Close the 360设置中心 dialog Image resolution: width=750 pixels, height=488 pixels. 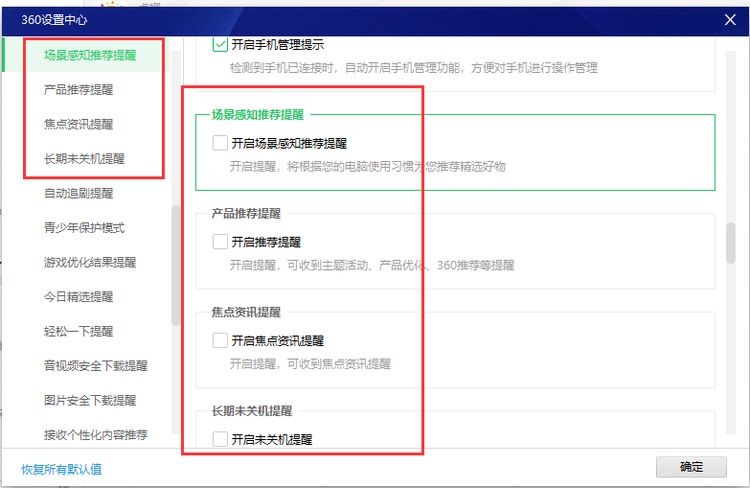730,19
